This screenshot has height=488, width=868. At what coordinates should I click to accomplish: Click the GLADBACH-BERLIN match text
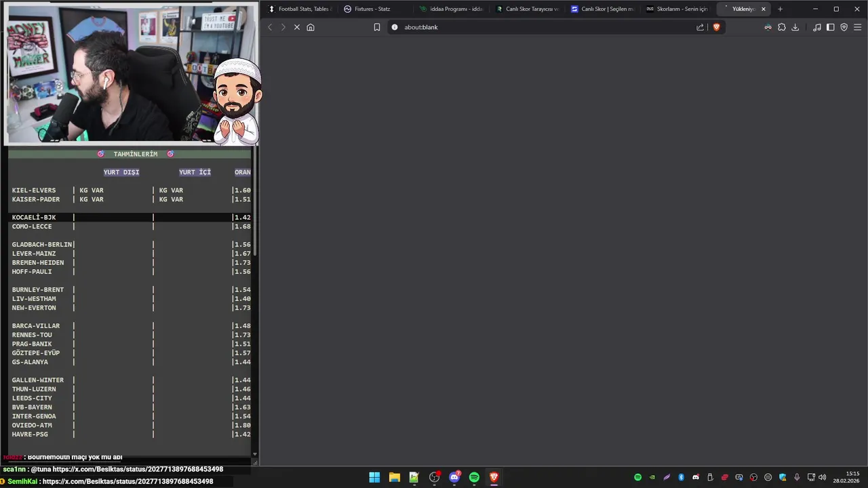click(42, 245)
